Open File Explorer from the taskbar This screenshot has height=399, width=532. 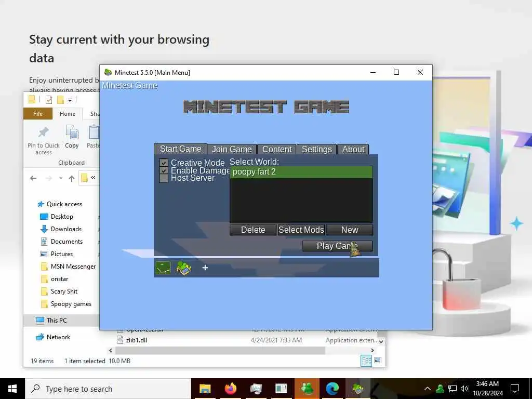[x=205, y=389]
